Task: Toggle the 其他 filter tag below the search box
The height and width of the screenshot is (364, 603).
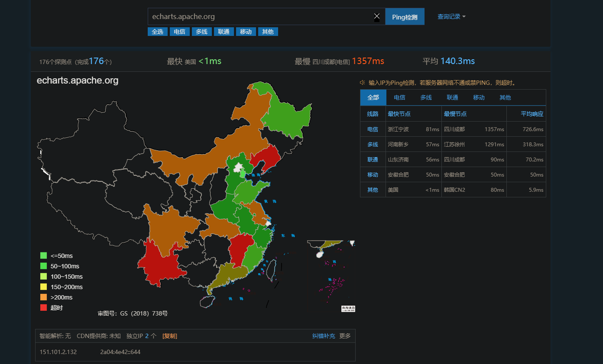Action: point(268,32)
